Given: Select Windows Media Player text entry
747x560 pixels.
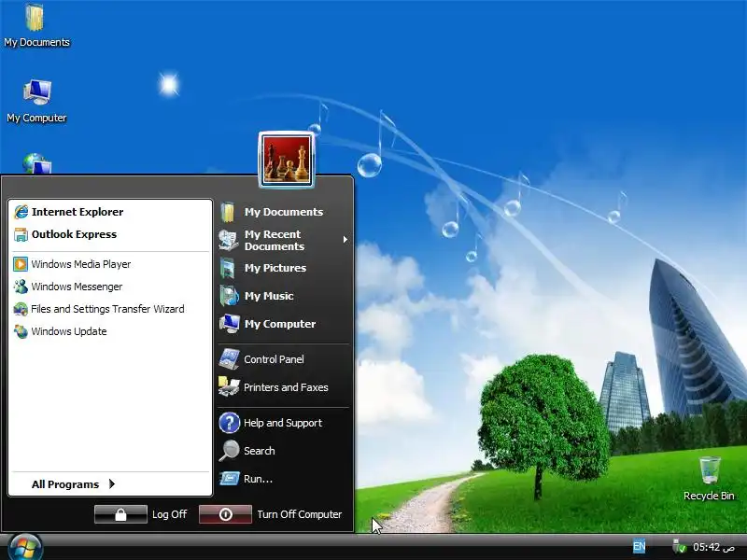Looking at the screenshot, I should pyautogui.click(x=81, y=264).
